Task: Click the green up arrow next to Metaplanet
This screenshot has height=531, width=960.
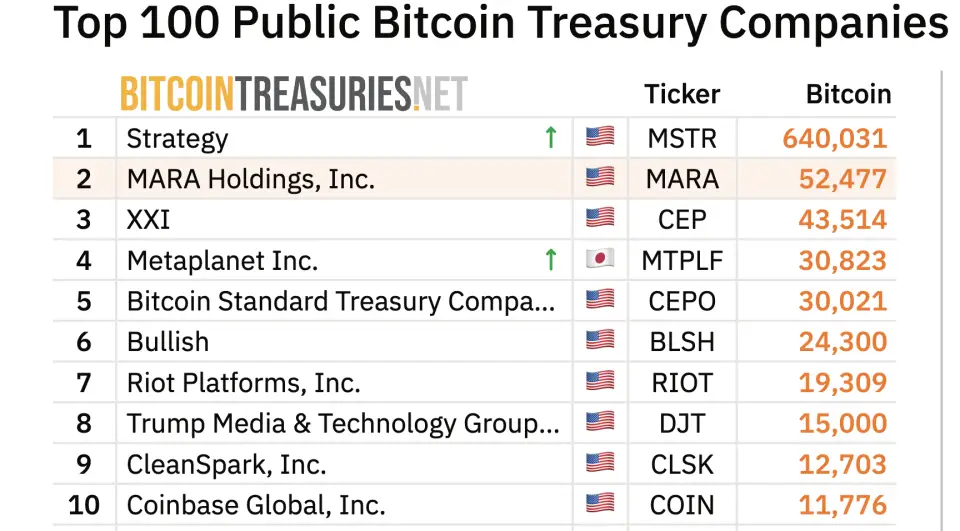Action: [550, 260]
